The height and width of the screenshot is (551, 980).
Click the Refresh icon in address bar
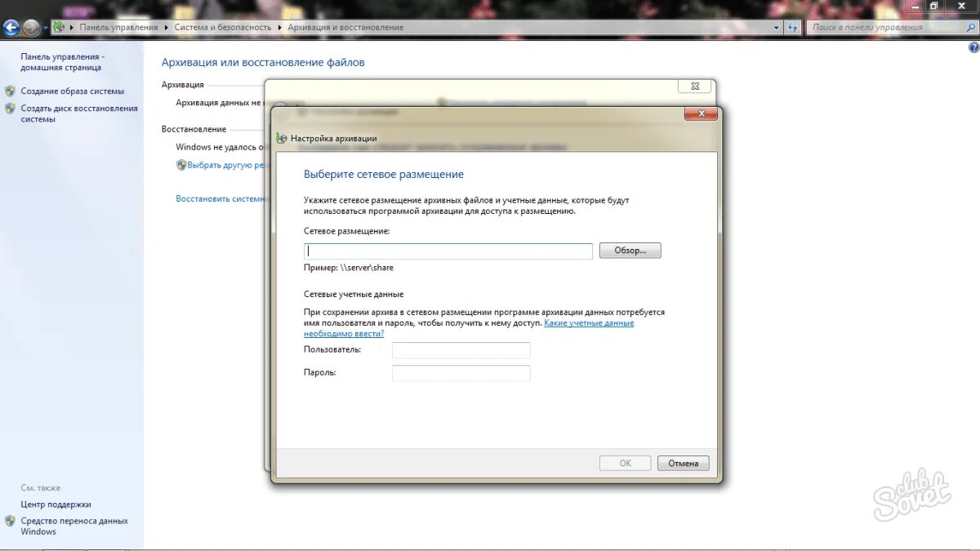pyautogui.click(x=792, y=27)
